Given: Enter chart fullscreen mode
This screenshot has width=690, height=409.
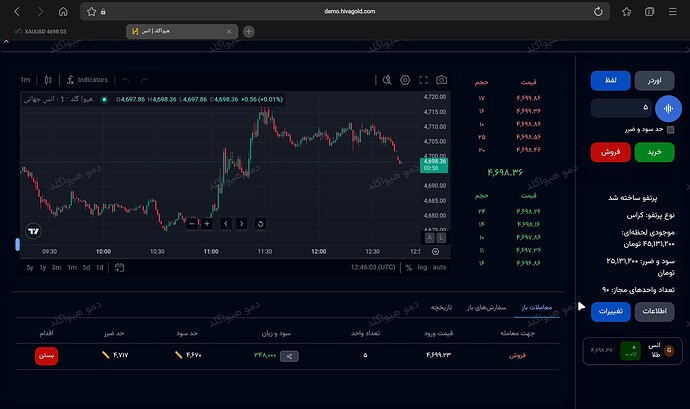Looking at the screenshot, I should point(423,80).
